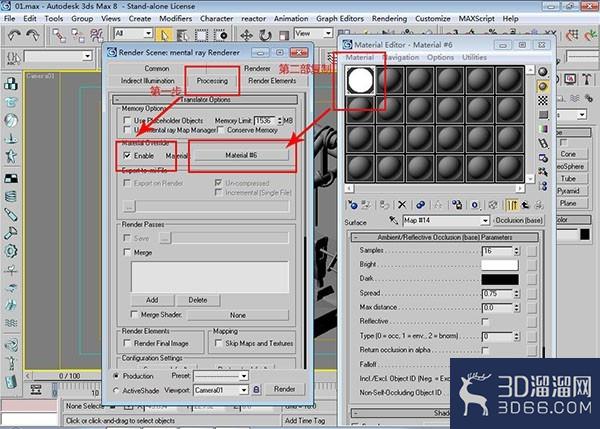Check the Merge Shader checkbox
600x429 pixels.
[x=134, y=315]
